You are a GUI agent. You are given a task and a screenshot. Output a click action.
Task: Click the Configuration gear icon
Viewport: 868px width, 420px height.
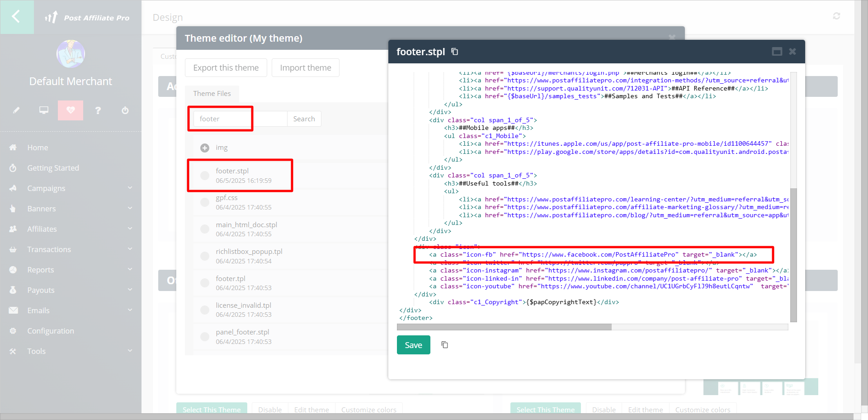13,331
